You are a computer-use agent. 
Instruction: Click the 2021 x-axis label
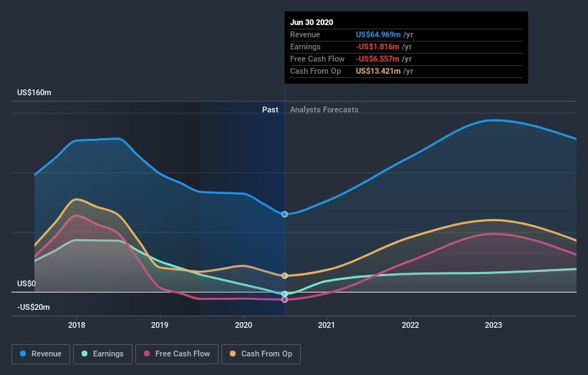coord(327,325)
